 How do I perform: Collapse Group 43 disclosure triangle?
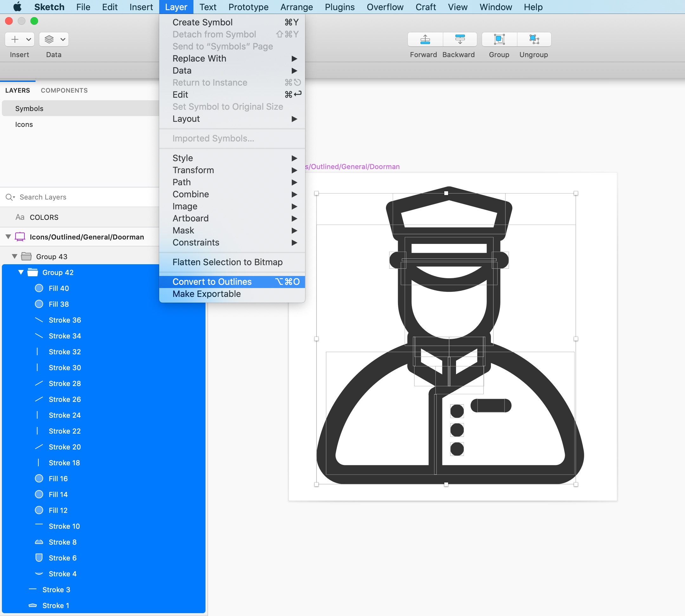click(x=15, y=257)
